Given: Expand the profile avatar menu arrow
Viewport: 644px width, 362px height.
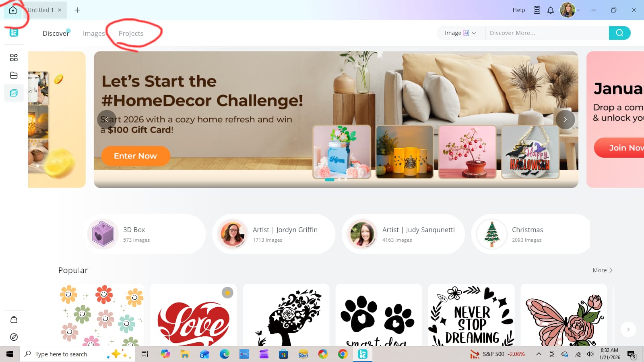Looking at the screenshot, I should 578,10.
